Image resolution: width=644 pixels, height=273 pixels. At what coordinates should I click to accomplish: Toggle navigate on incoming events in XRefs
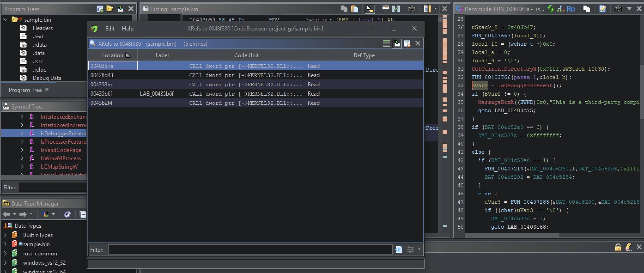coord(397,44)
